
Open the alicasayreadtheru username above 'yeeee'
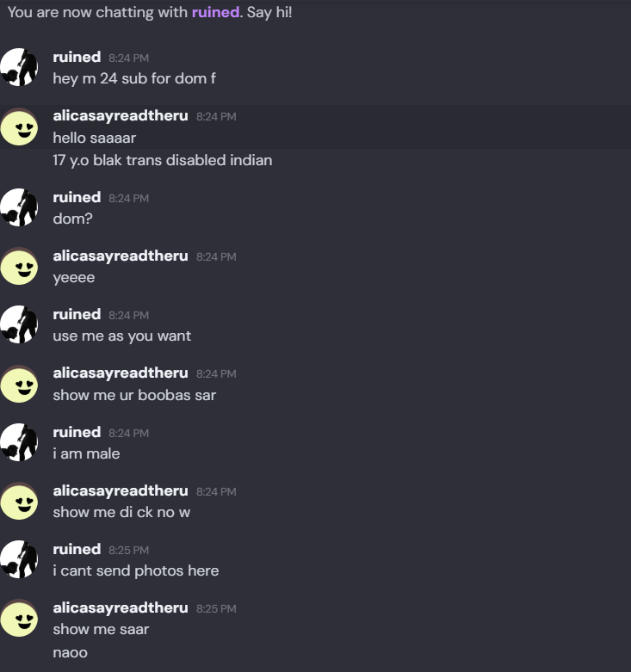point(121,256)
